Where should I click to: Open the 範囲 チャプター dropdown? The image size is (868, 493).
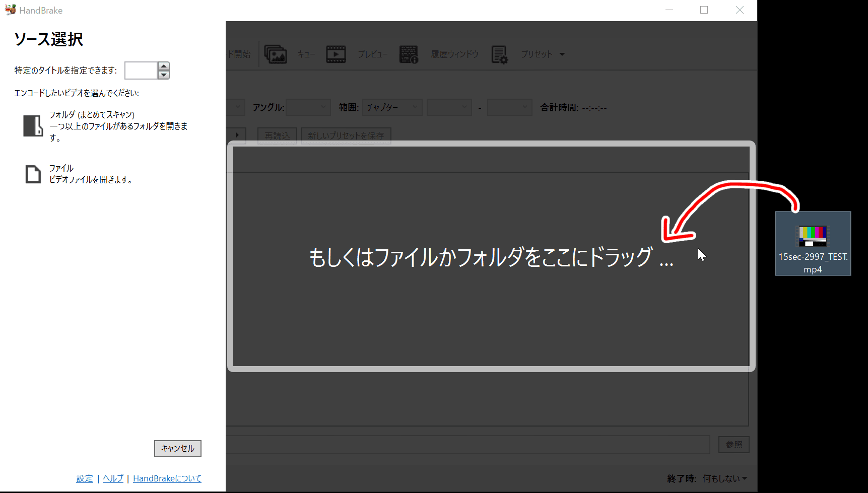click(x=392, y=107)
